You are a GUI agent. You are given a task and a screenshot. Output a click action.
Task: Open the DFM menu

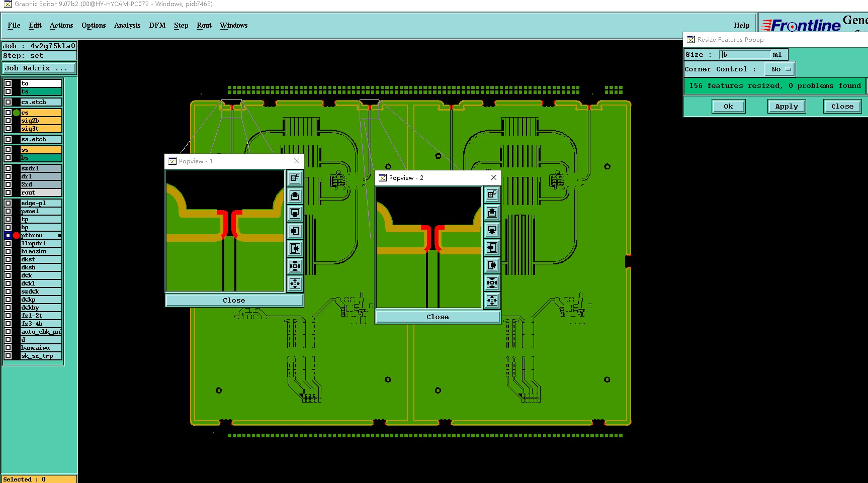tap(157, 25)
